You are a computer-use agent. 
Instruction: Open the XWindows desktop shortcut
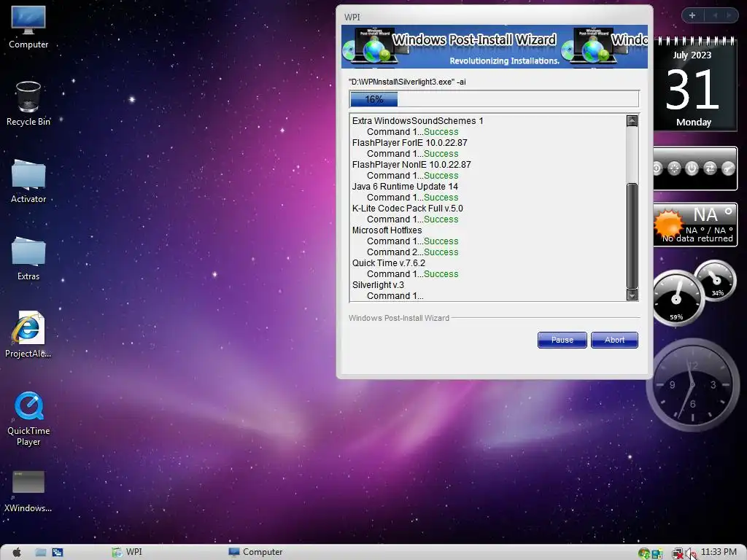28,491
